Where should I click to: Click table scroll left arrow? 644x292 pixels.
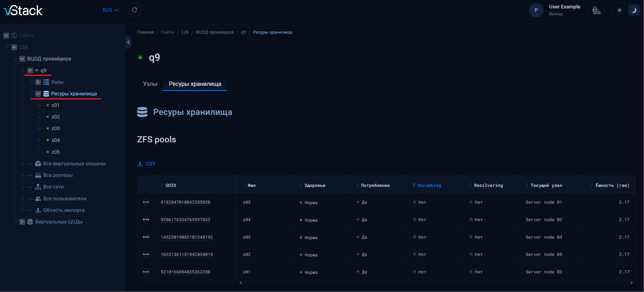tap(241, 283)
